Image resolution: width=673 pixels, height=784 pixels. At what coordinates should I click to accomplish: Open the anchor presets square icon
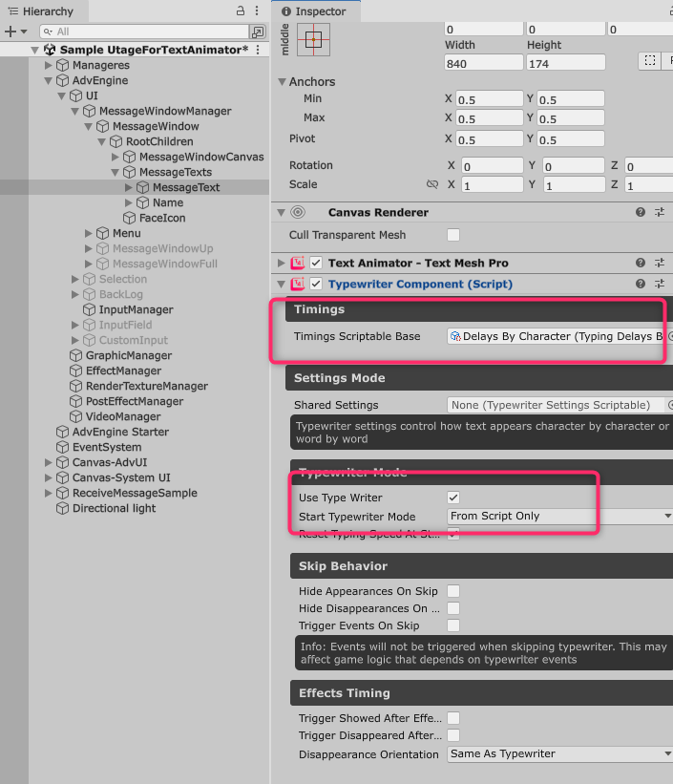315,42
